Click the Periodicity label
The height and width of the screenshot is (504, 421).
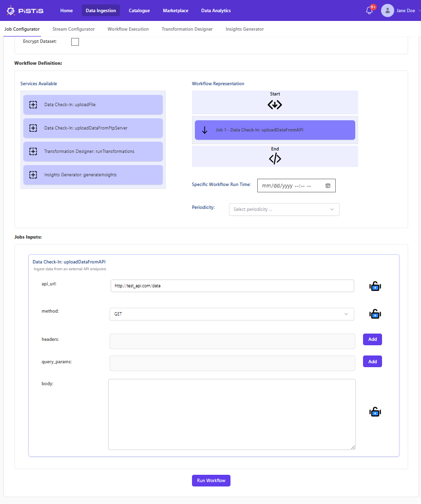click(x=203, y=207)
